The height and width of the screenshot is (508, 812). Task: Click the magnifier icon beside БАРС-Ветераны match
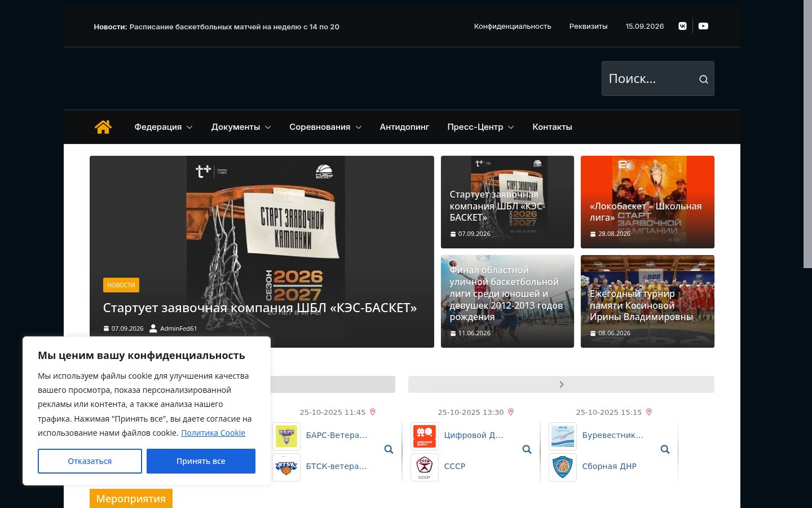(x=389, y=449)
